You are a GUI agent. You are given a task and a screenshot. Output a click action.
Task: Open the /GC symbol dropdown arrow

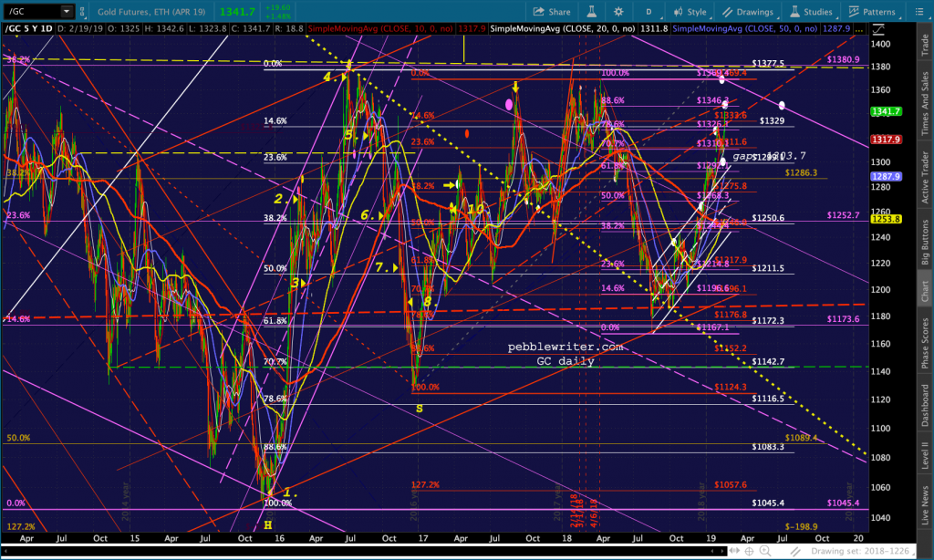point(66,11)
